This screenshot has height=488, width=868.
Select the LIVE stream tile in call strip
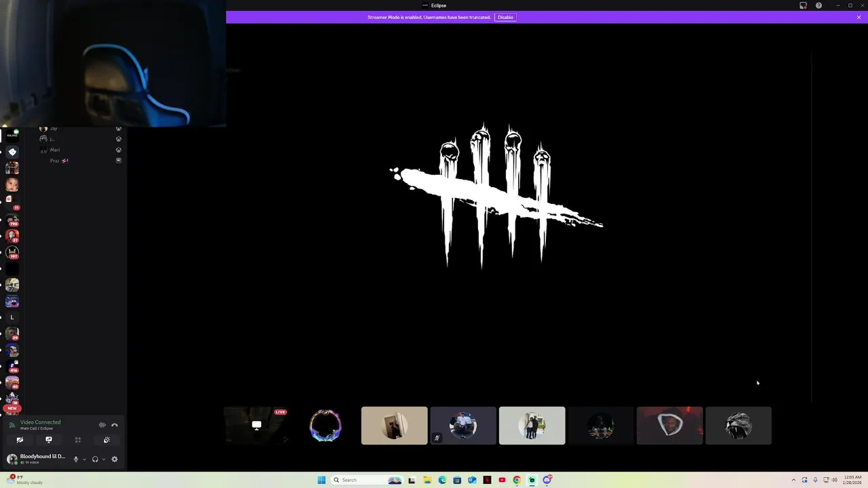point(257,426)
